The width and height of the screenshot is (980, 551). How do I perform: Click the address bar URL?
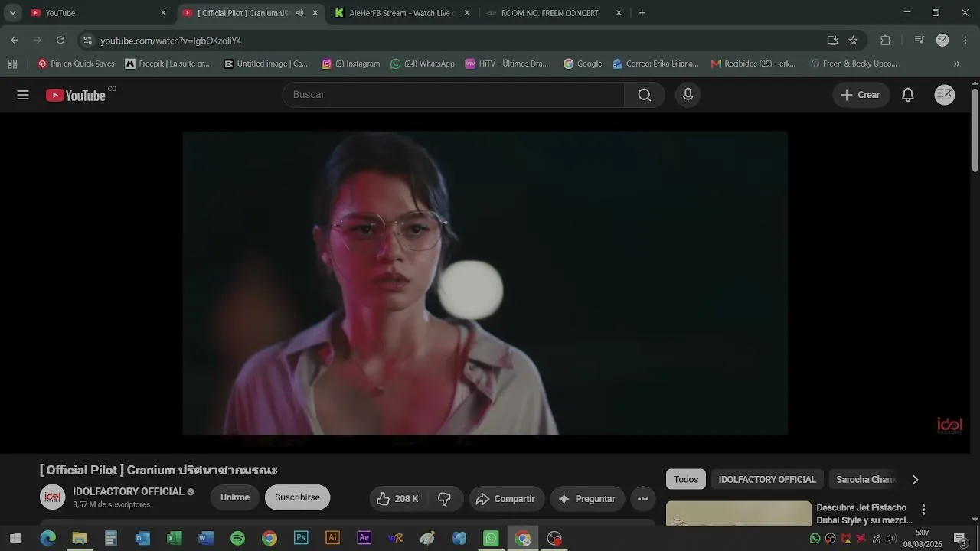[171, 41]
